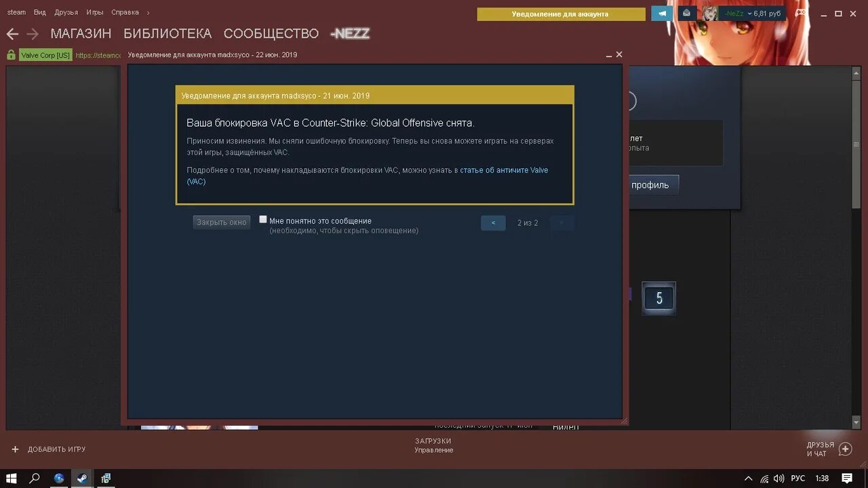The image size is (868, 488).
Task: Go to СООБЩЕСТВО tab
Action: point(271,33)
